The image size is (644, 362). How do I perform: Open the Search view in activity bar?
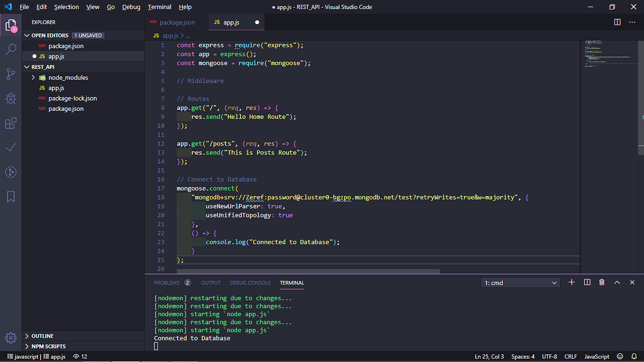tap(11, 49)
